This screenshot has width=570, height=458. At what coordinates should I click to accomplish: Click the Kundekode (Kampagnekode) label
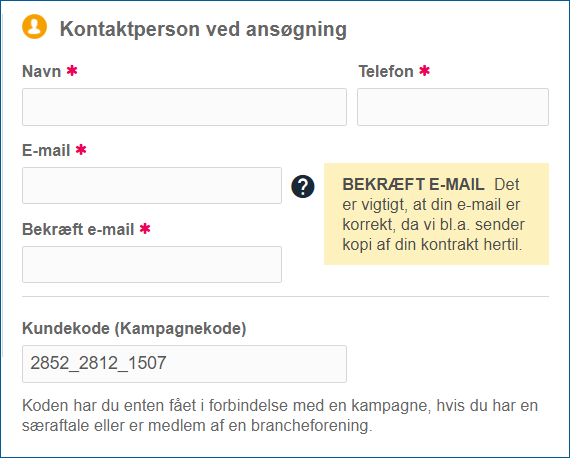coord(134,329)
